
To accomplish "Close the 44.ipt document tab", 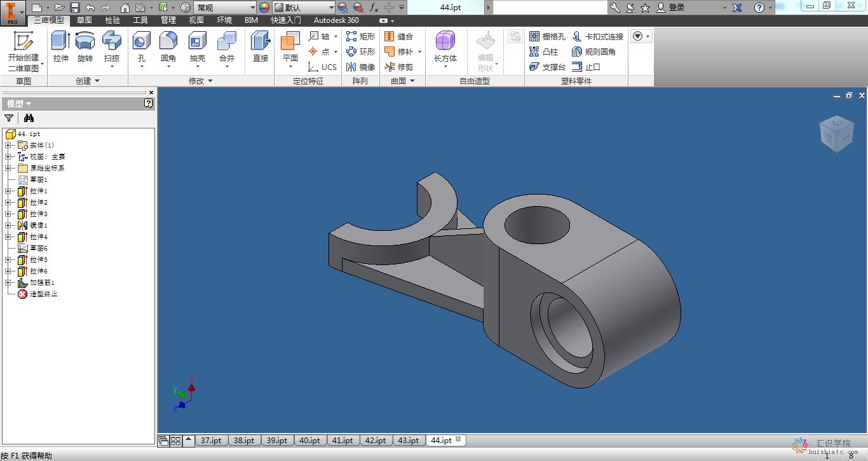I will pos(458,439).
